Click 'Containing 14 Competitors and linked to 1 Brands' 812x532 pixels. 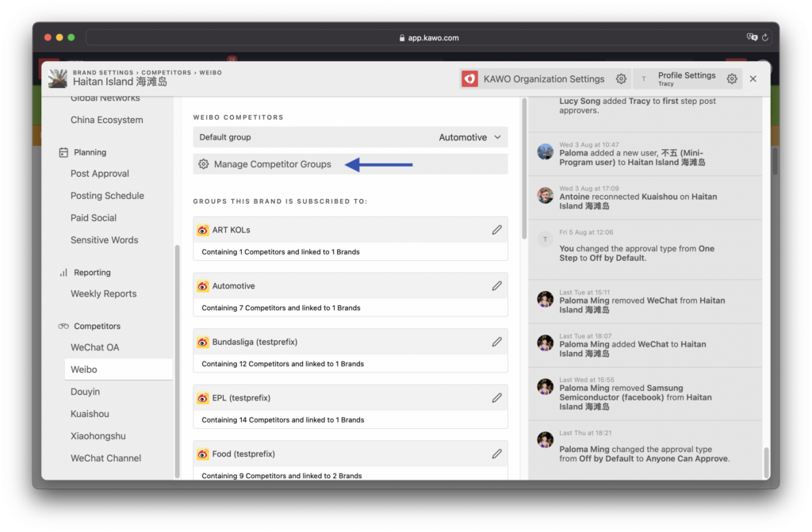pyautogui.click(x=283, y=419)
